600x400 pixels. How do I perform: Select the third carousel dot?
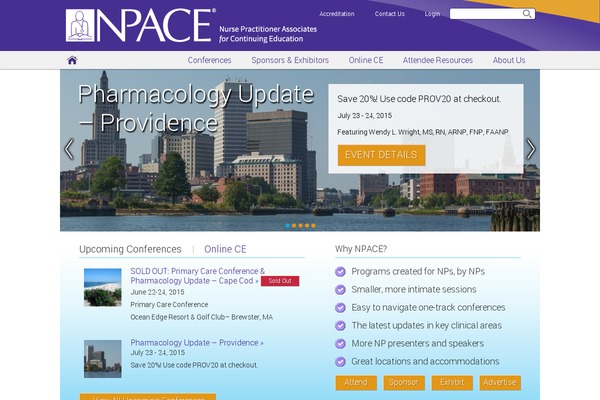click(x=300, y=226)
